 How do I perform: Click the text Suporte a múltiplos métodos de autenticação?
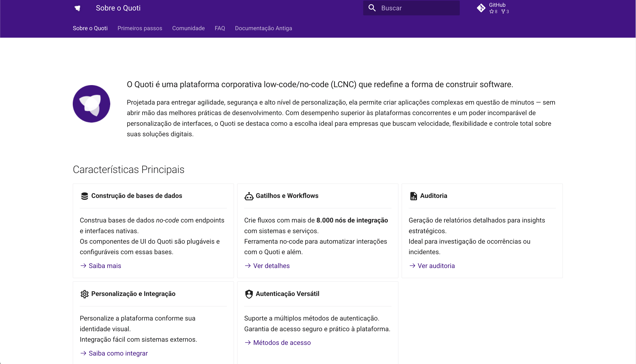click(x=312, y=318)
